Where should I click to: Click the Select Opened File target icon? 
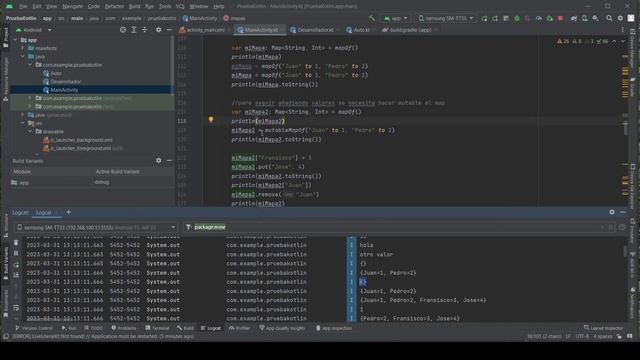123,30
